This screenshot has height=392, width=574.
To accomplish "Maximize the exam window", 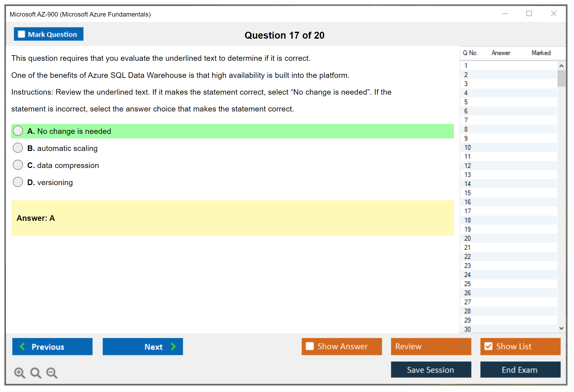I will [x=529, y=14].
